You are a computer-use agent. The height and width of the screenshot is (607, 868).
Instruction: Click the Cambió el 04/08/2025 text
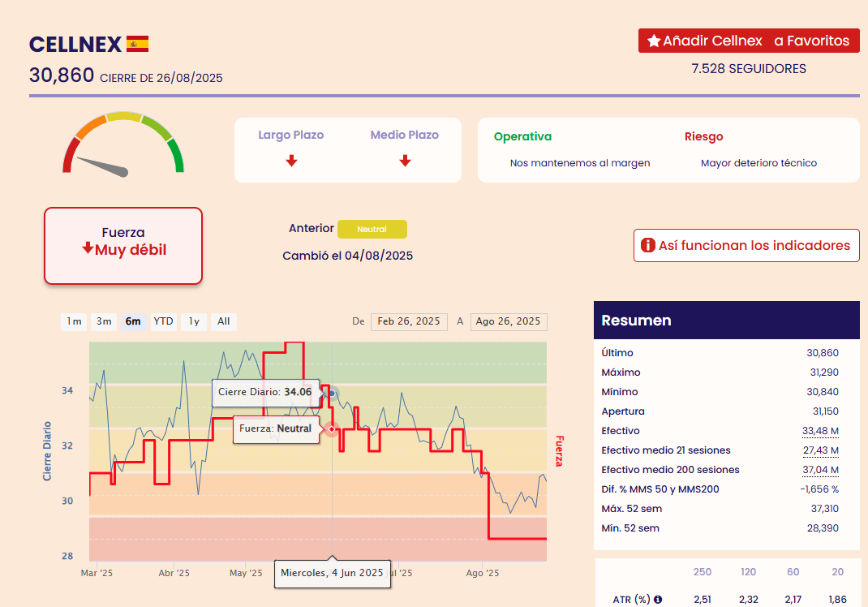pos(348,256)
